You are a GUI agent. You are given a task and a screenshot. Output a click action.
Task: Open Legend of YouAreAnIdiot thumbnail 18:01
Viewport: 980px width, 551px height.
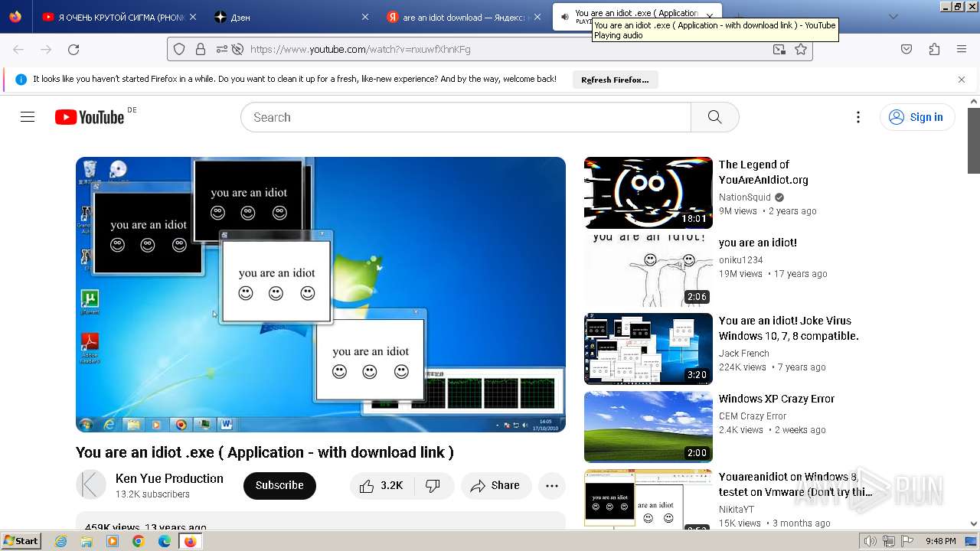(648, 193)
